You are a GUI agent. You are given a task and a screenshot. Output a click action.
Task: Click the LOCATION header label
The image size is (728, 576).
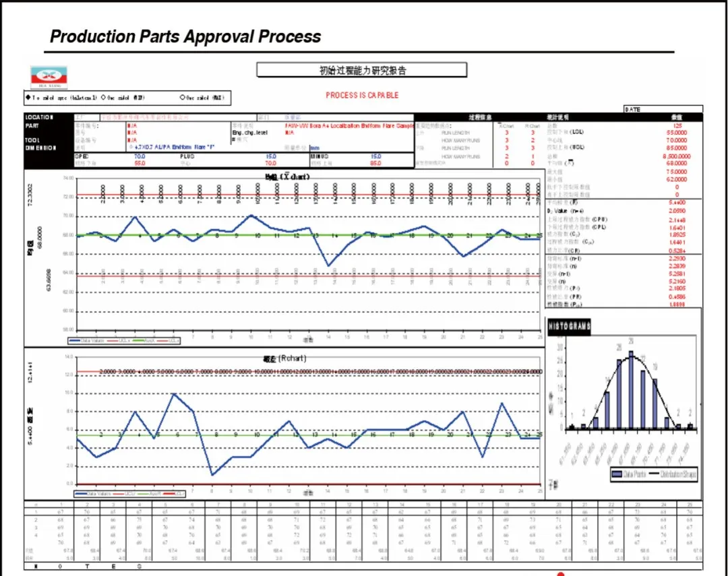click(40, 117)
